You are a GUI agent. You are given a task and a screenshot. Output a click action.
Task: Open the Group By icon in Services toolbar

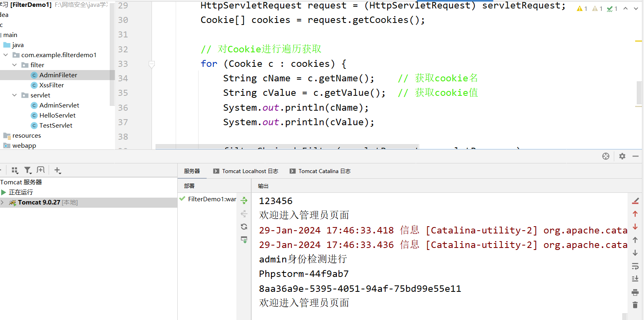coord(15,170)
